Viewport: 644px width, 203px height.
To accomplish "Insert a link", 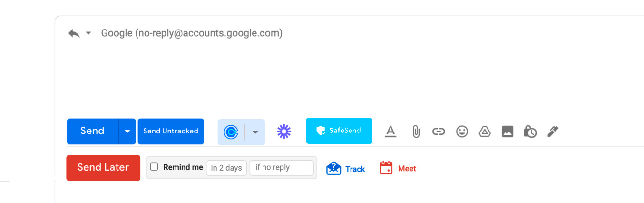I will pos(439,132).
